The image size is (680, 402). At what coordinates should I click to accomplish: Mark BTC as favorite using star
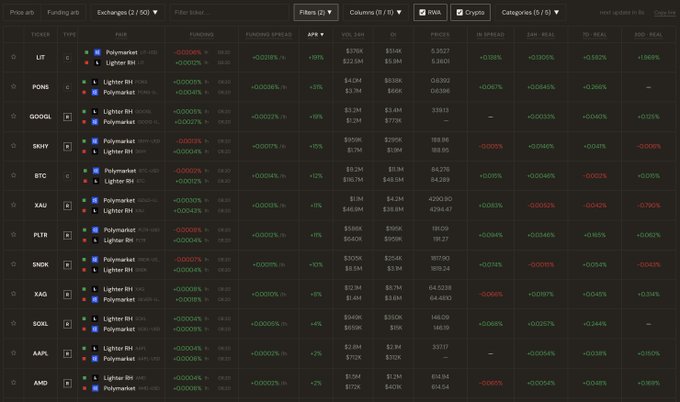coord(13,175)
